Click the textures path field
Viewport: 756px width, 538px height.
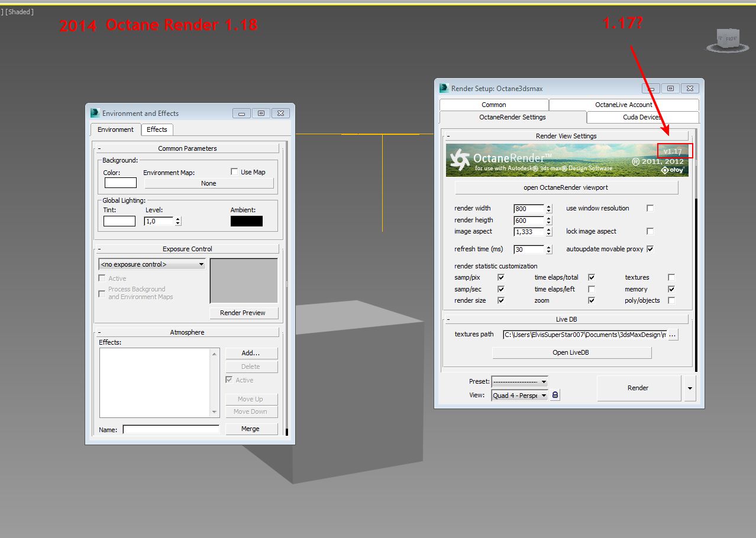click(x=584, y=335)
